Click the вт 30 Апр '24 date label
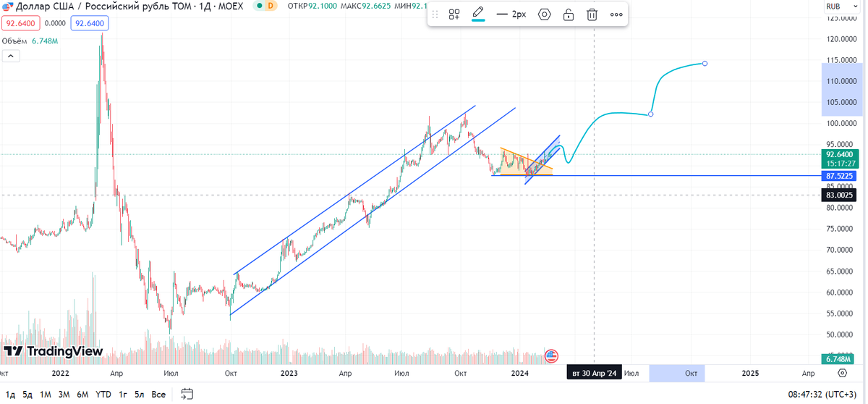The height and width of the screenshot is (404, 868). pyautogui.click(x=594, y=374)
